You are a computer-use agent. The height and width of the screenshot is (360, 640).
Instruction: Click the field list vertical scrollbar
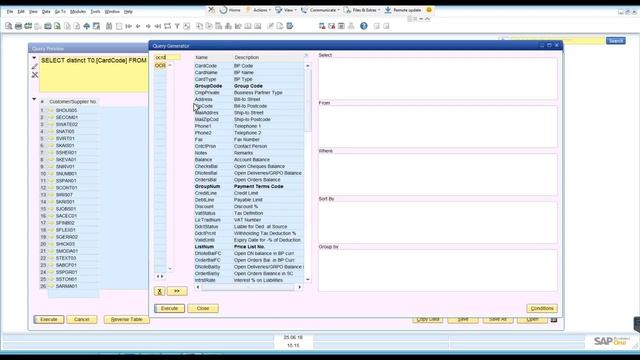tap(308, 100)
